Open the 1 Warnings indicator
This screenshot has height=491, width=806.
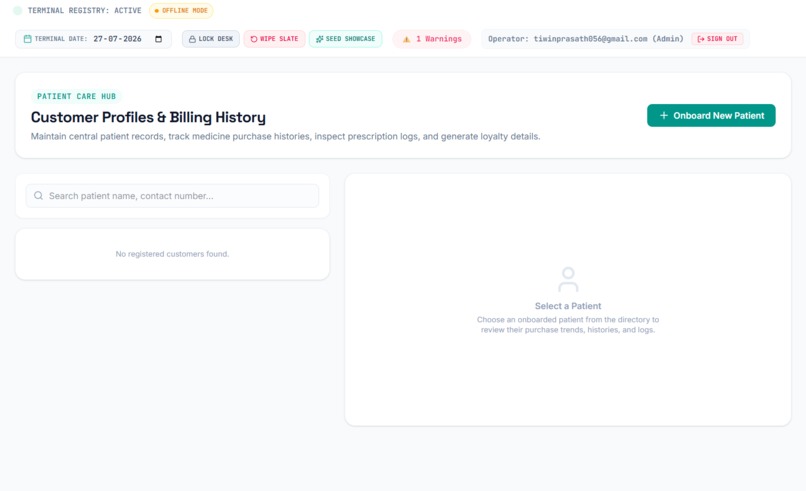[x=432, y=39]
